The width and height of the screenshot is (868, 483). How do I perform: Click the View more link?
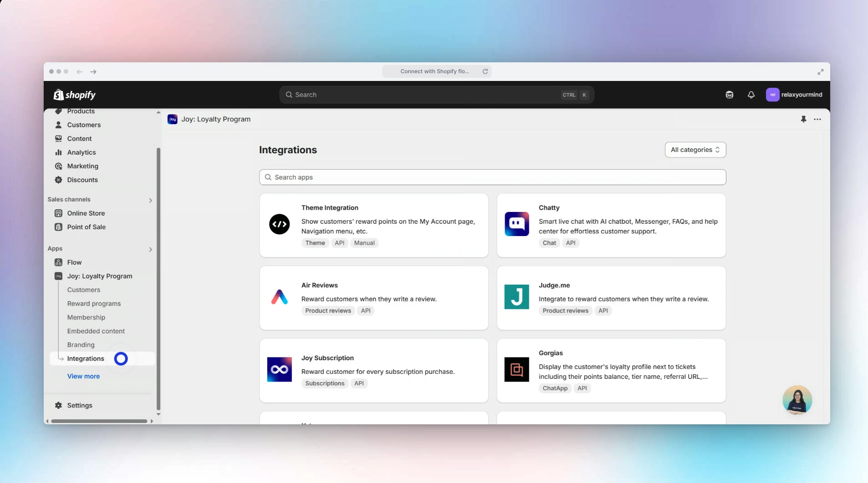(83, 376)
